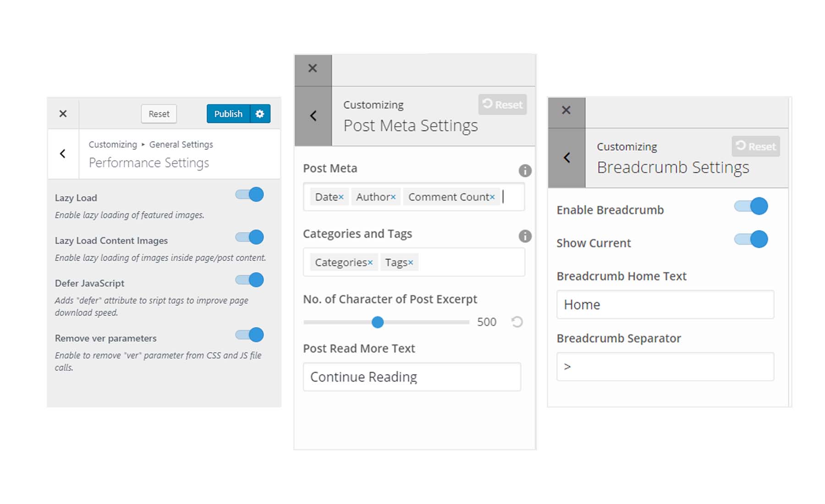This screenshot has width=825, height=504.
Task: Navigate back from Breadcrumb Settings
Action: pos(566,157)
